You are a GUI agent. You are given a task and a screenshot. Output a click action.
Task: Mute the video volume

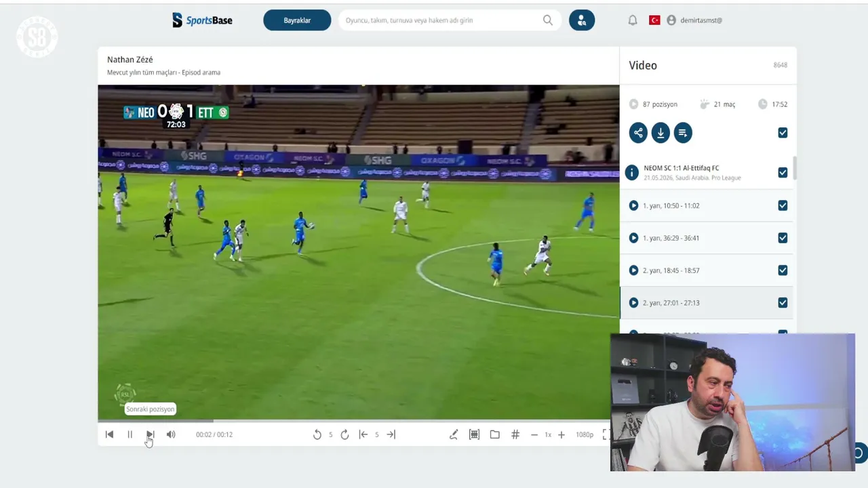tap(171, 434)
